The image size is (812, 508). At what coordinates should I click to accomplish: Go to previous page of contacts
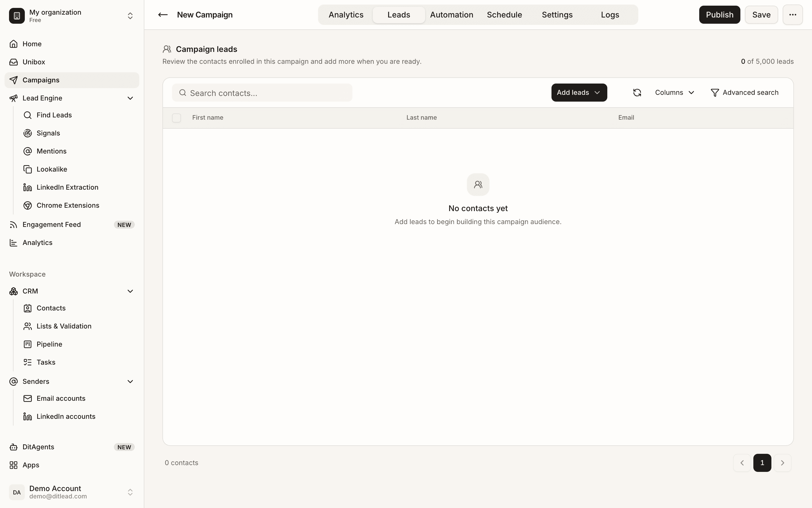[x=742, y=463]
